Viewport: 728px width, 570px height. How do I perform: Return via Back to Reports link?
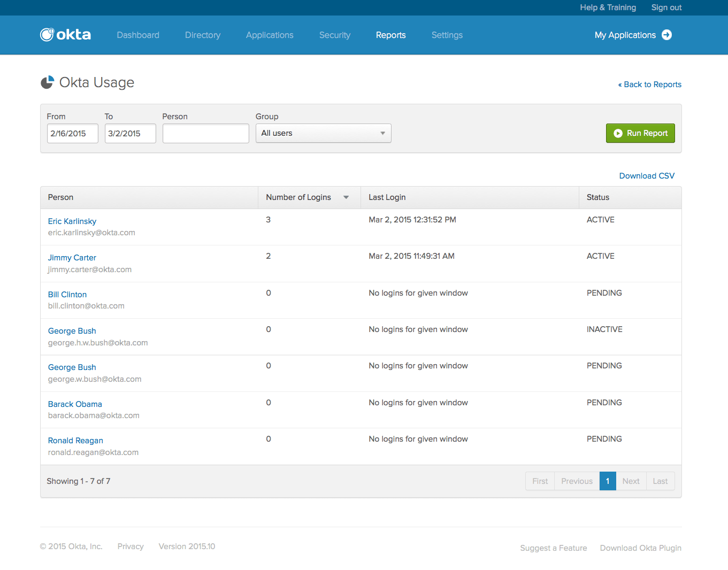coord(649,84)
